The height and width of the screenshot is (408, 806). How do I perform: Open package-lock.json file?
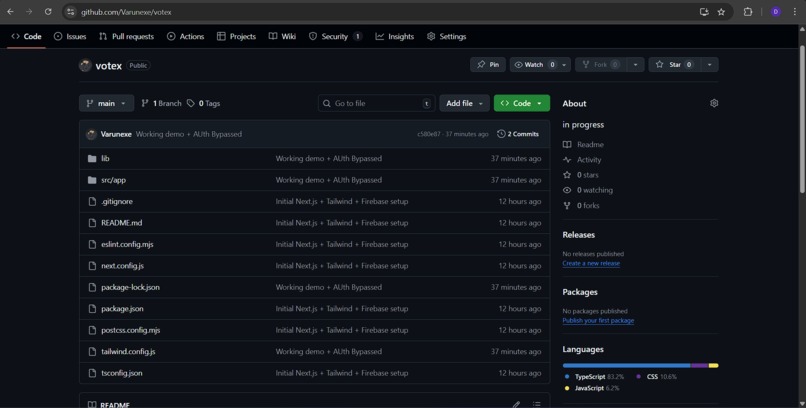[130, 287]
